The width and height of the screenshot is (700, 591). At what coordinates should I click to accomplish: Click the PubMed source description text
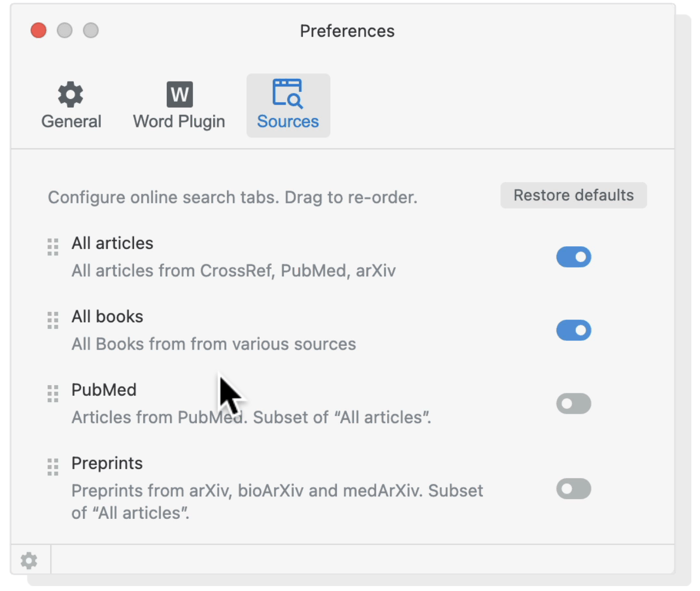(x=250, y=417)
